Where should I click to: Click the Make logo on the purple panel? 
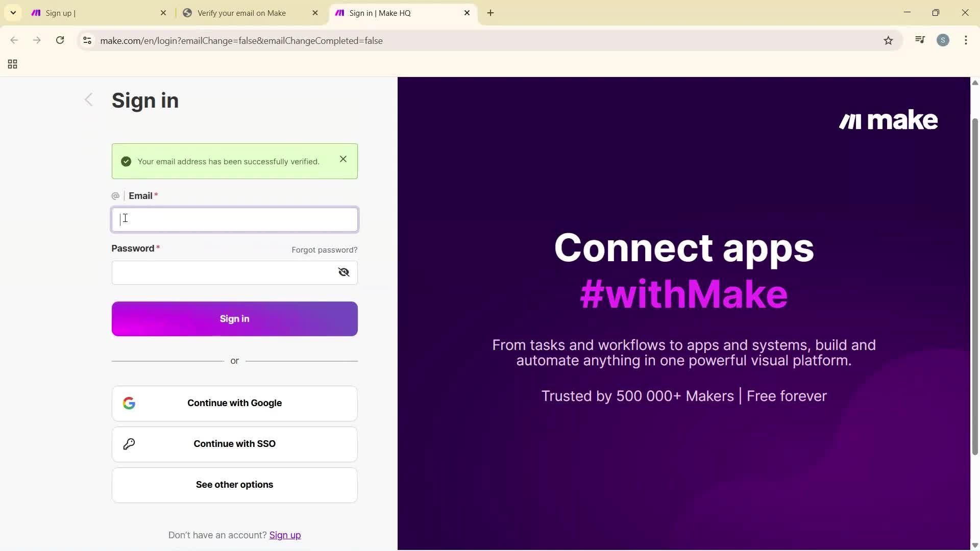(888, 120)
